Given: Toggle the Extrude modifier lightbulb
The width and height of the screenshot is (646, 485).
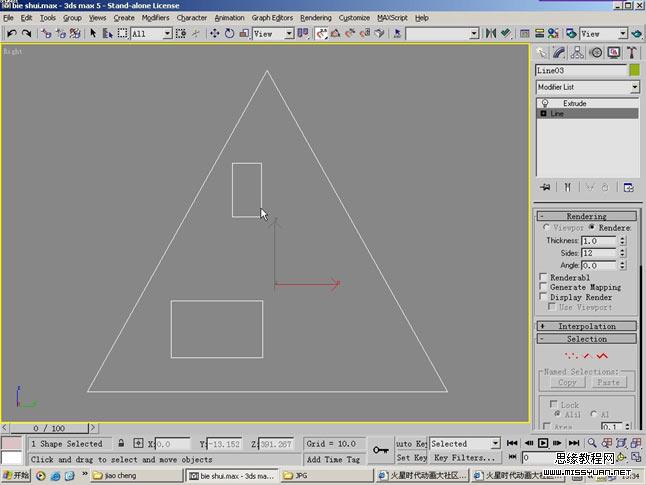Looking at the screenshot, I should pyautogui.click(x=545, y=103).
